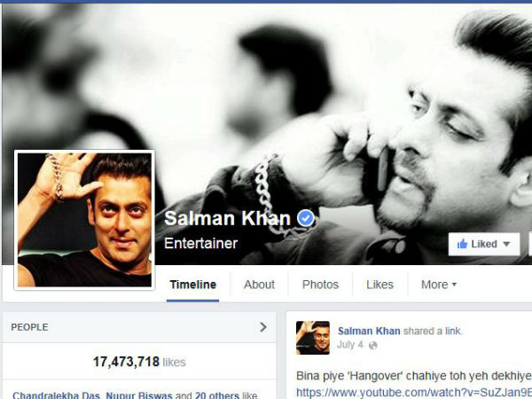The height and width of the screenshot is (399, 532).
Task: Switch to the Timeline tab
Action: click(x=192, y=285)
